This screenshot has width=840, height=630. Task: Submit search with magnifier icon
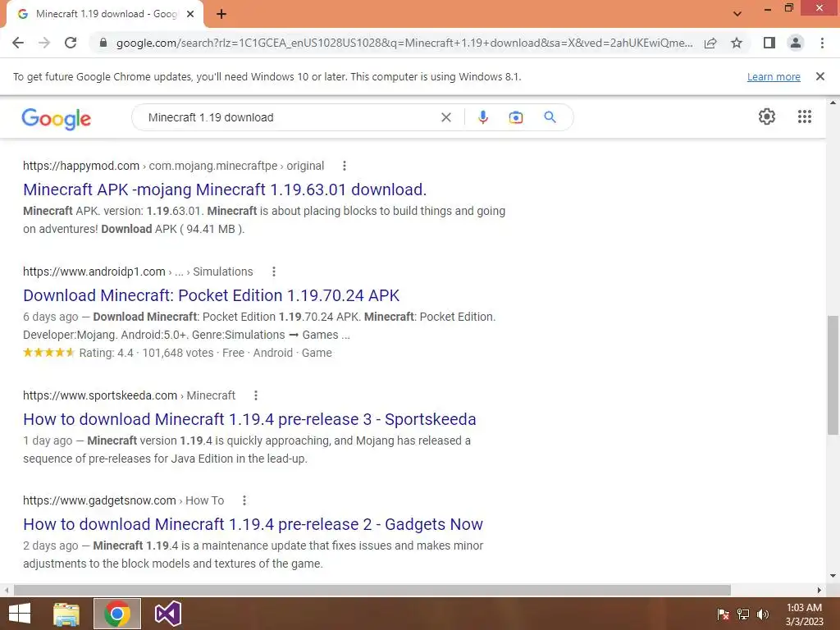[550, 117]
